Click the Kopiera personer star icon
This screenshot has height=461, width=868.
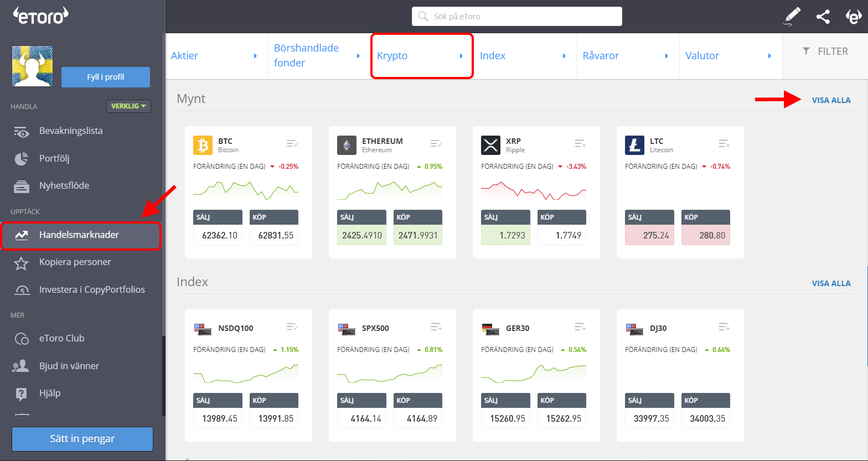click(21, 263)
